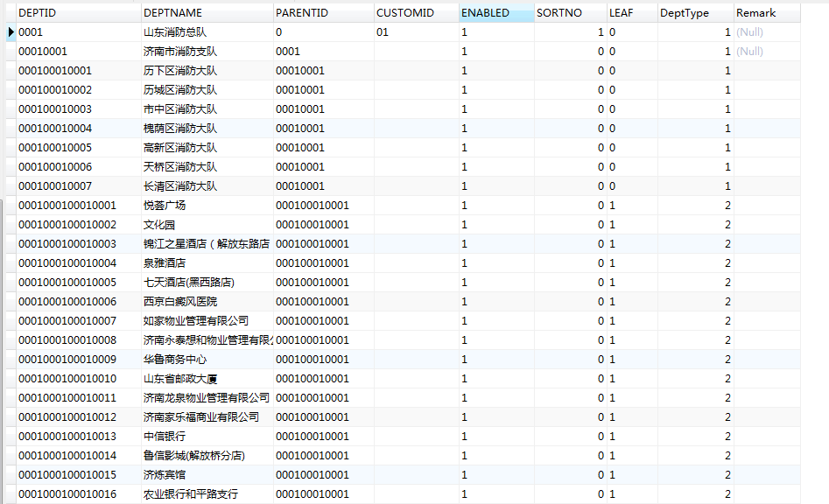Select the cell 如家物业管理有限公司
This screenshot has width=829, height=504.
click(207, 321)
